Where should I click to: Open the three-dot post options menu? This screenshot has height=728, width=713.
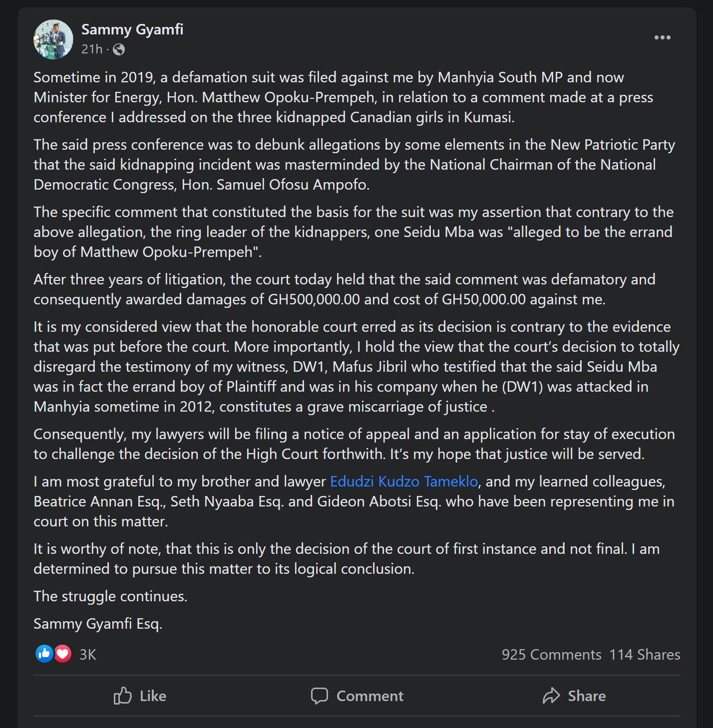point(662,37)
